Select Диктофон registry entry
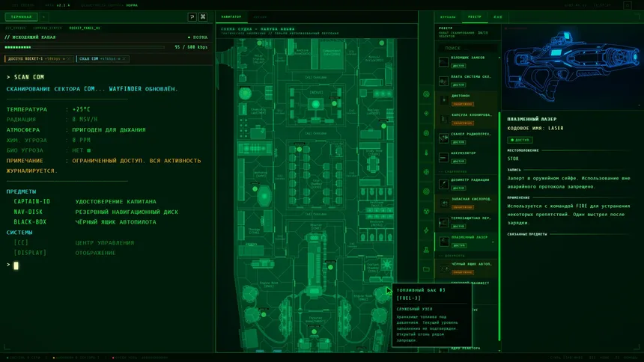The height and width of the screenshot is (362, 644). tap(468, 99)
